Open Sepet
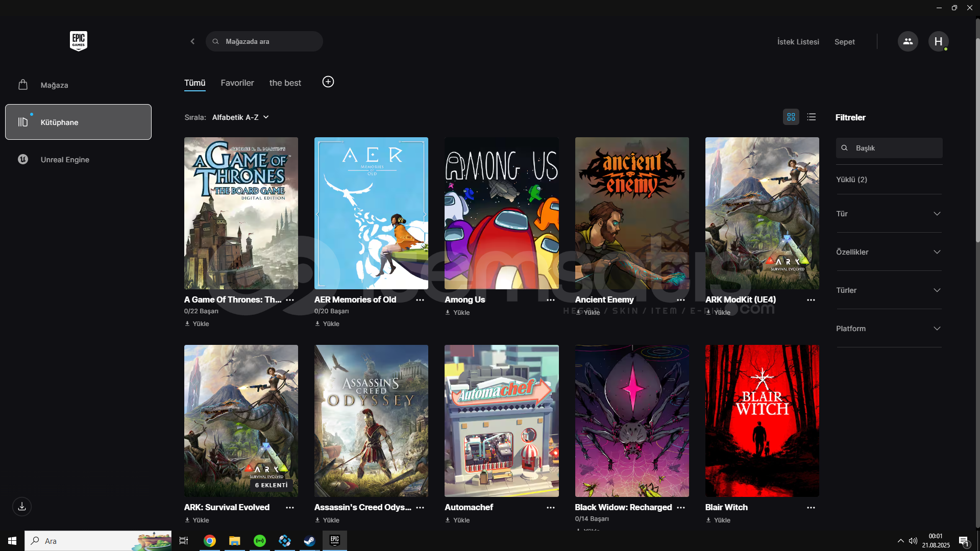This screenshot has height=551, width=980. (x=844, y=42)
